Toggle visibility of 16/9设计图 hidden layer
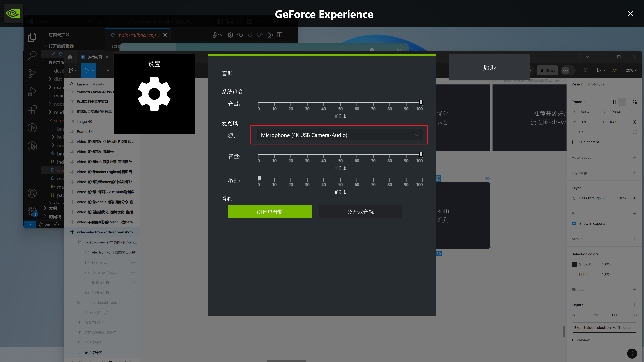Image resolution: width=644 pixels, height=362 pixels. click(x=133, y=292)
